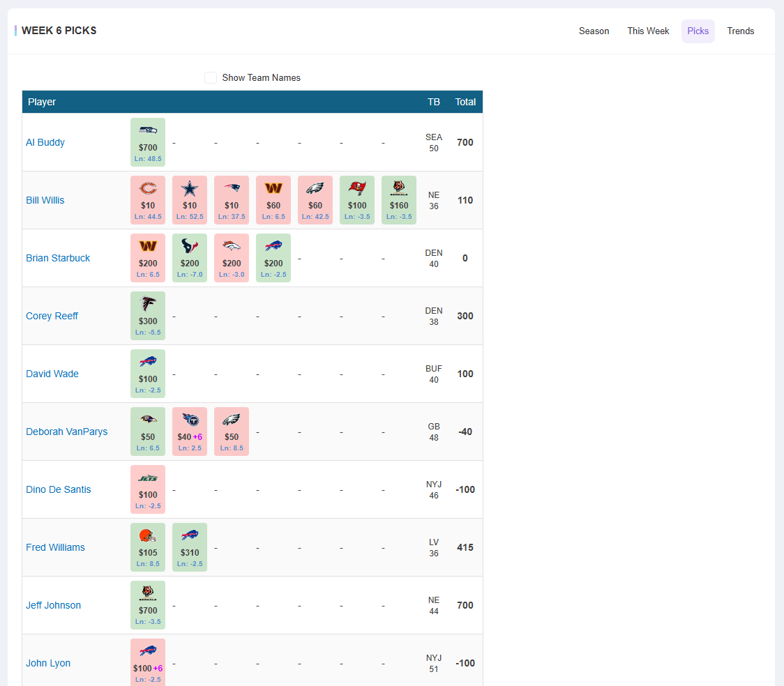Select the Bengals $160 pick for Bill Willis
This screenshot has height=686, width=784.
398,199
